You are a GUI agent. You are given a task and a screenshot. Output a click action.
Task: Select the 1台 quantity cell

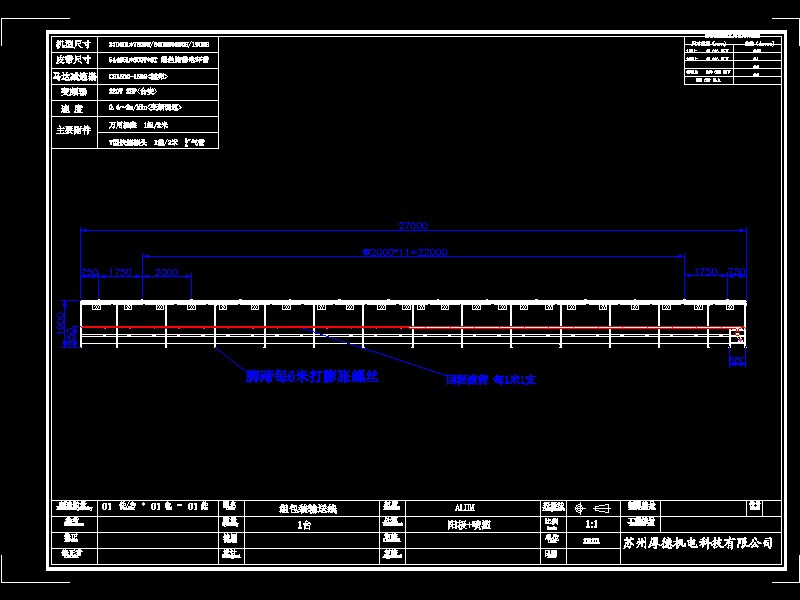point(304,524)
